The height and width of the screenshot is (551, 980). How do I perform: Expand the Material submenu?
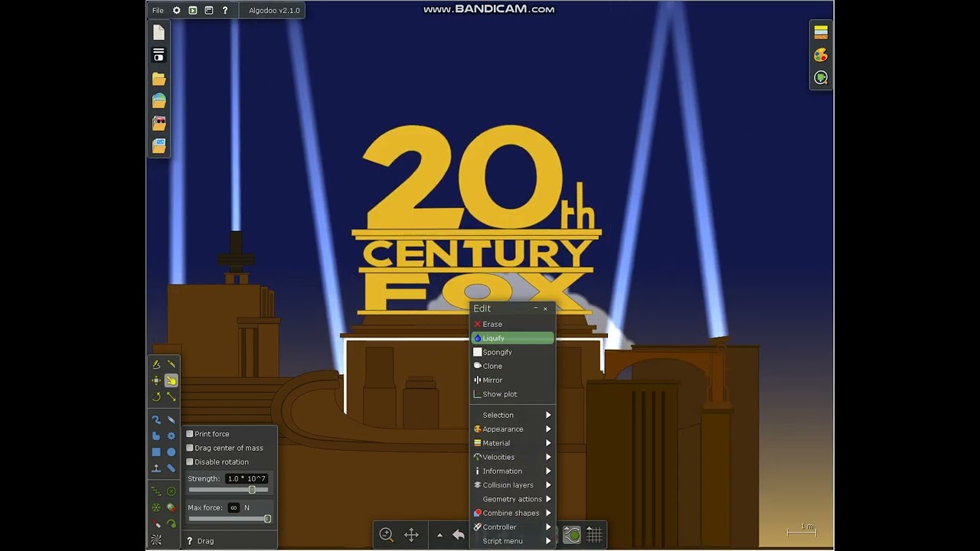click(512, 443)
